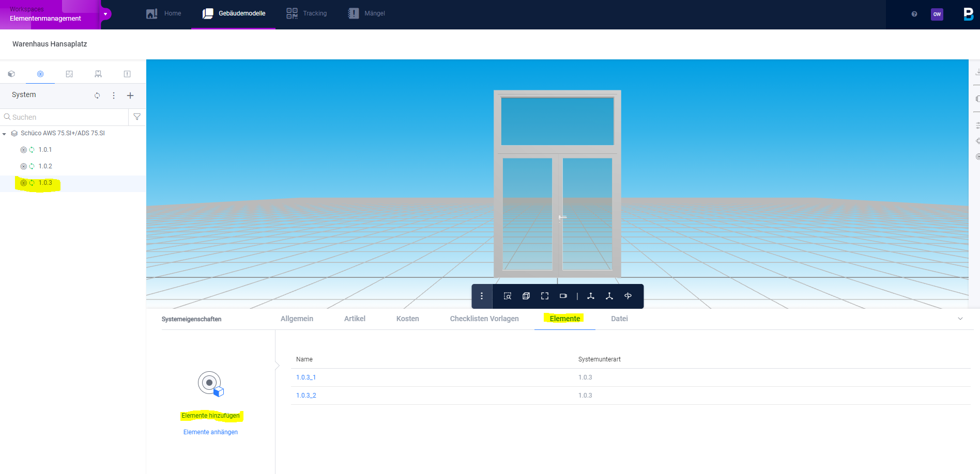
Task: Open the Gebäudemodelle tab
Action: click(x=234, y=13)
